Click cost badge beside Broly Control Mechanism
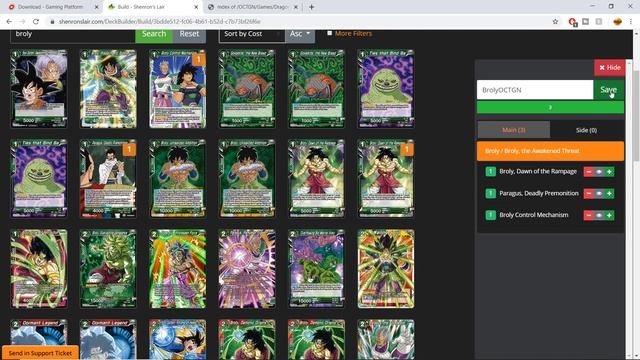Screen dimensions: 640x360 [x=490, y=215]
